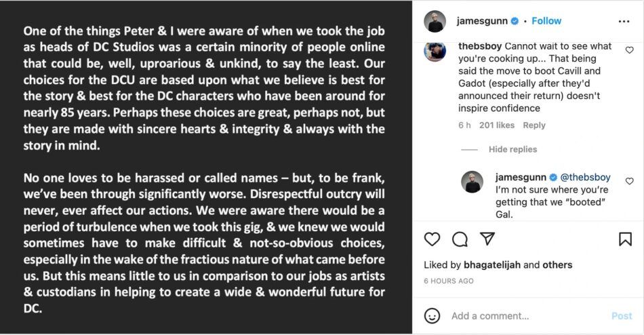The width and height of the screenshot is (644, 335).
Task: Collapse thread with Hide replies
Action: 512,149
